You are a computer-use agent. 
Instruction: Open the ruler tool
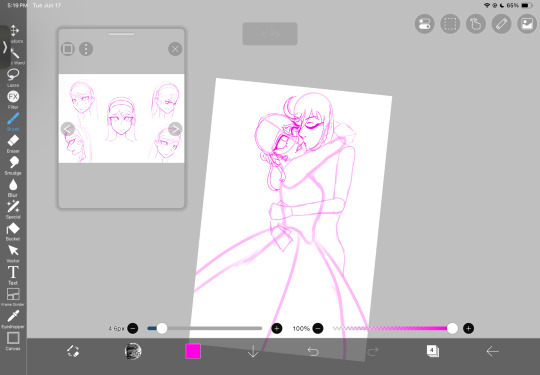coord(501,24)
